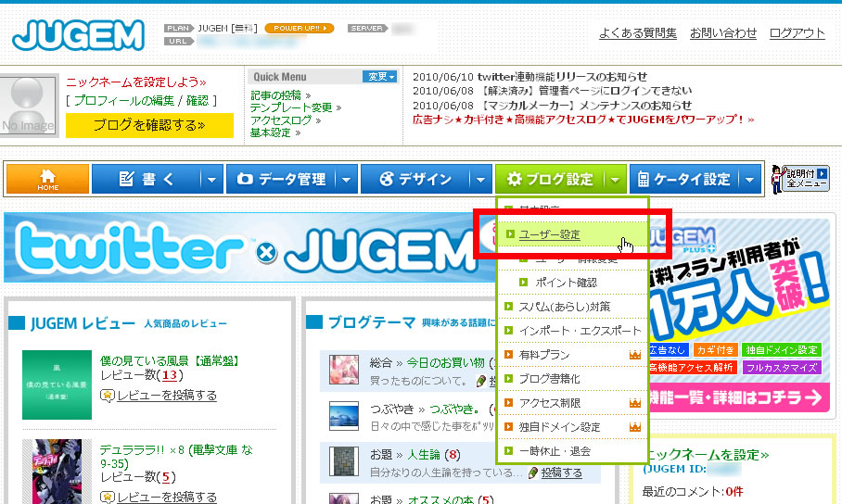Viewport: 842px width, 504px height.
Task: Select スパム(あらし)対策 menu entry
Action: click(x=565, y=307)
